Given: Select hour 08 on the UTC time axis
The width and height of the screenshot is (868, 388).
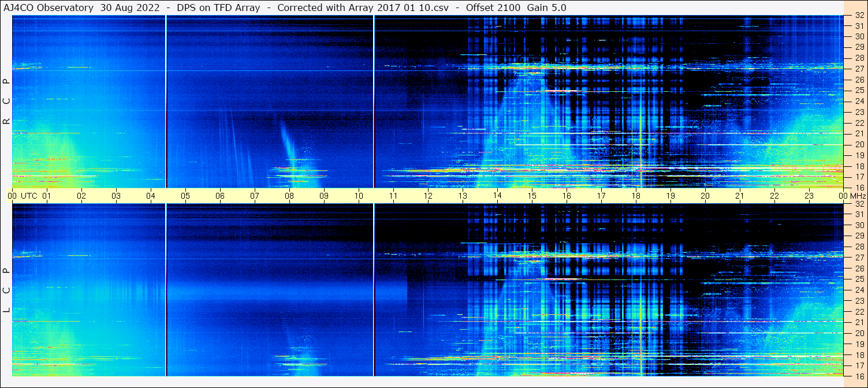Looking at the screenshot, I should point(289,196).
